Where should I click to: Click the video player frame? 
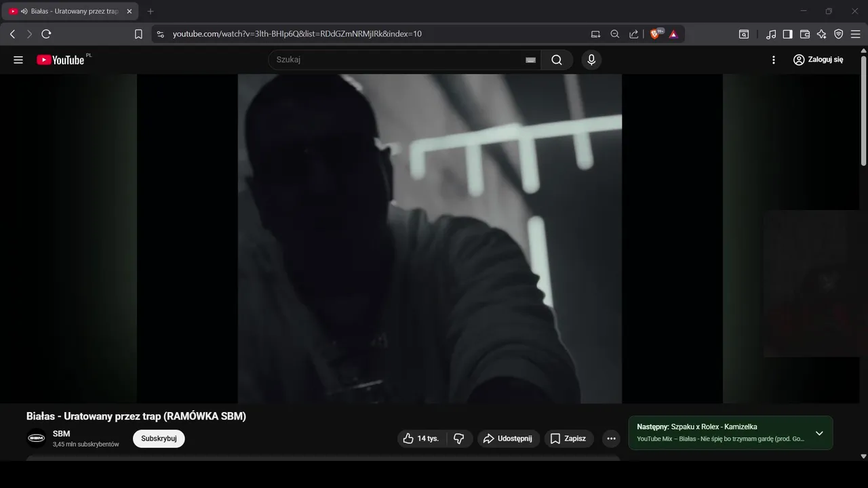coord(430,239)
